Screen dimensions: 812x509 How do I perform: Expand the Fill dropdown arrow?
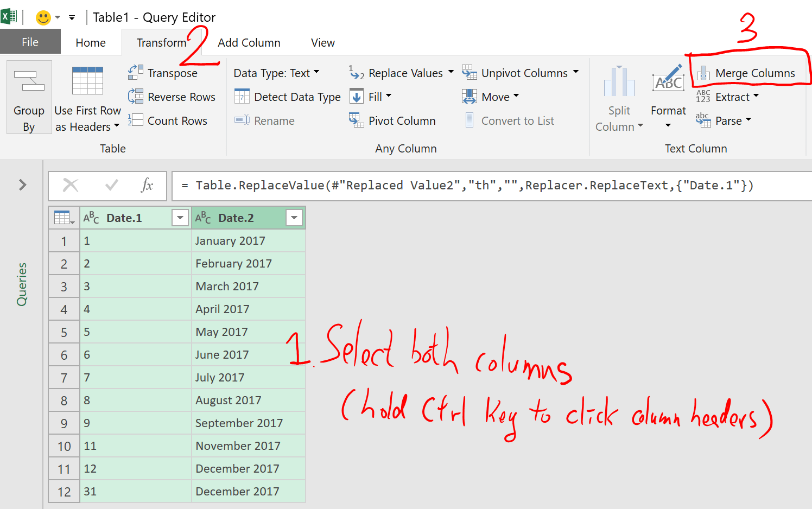(x=389, y=96)
